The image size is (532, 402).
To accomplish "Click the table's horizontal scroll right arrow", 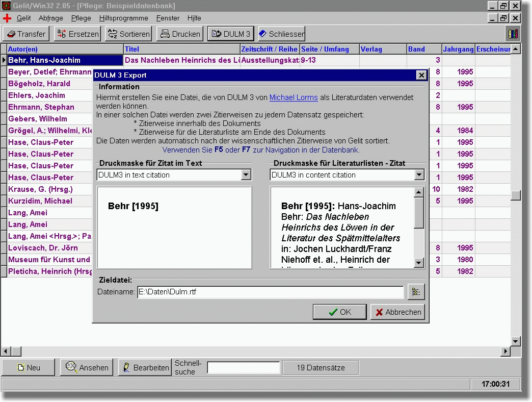I will tap(506, 351).
